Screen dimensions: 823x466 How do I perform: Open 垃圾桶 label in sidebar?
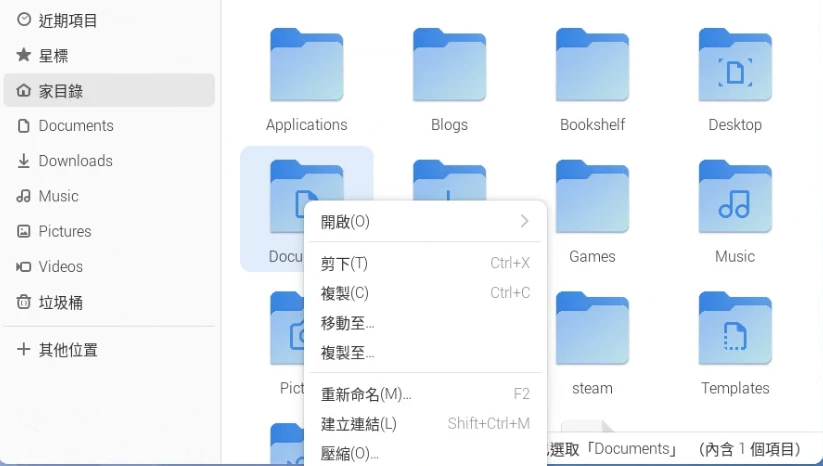click(60, 302)
